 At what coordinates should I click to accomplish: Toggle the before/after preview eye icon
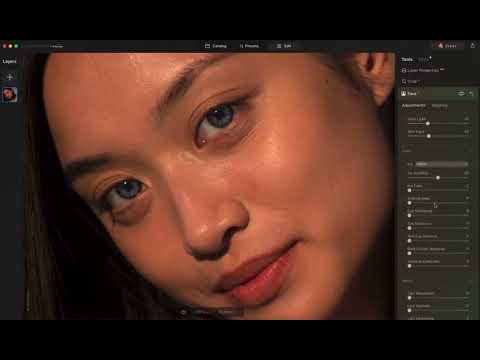point(183,312)
